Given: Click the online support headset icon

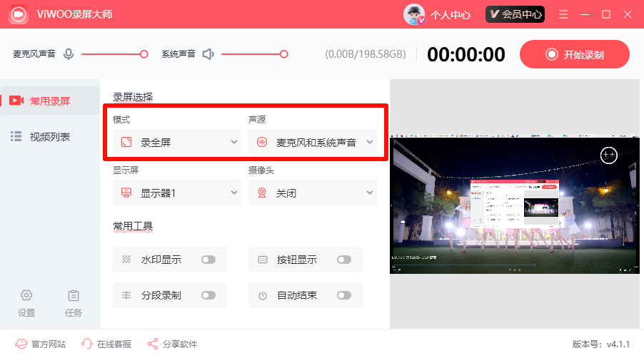Looking at the screenshot, I should pos(87,344).
